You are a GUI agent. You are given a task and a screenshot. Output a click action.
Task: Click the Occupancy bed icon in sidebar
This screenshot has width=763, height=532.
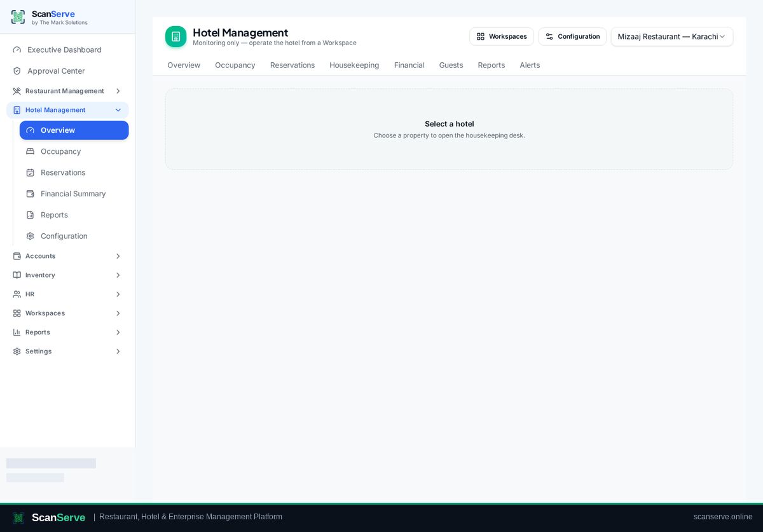[30, 151]
